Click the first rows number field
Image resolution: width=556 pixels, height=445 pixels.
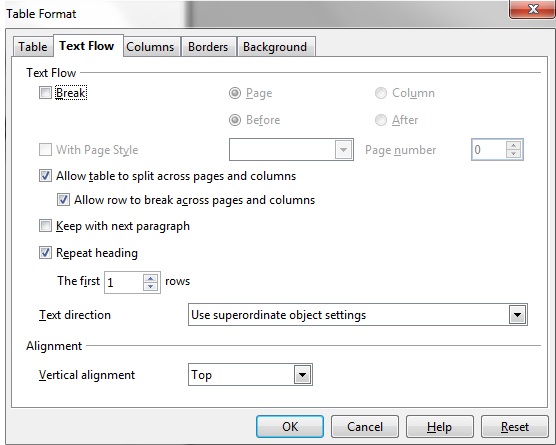point(124,283)
